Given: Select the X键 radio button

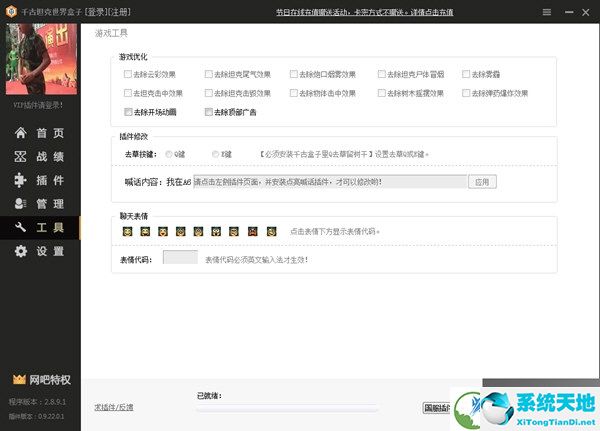Looking at the screenshot, I should click(x=215, y=154).
